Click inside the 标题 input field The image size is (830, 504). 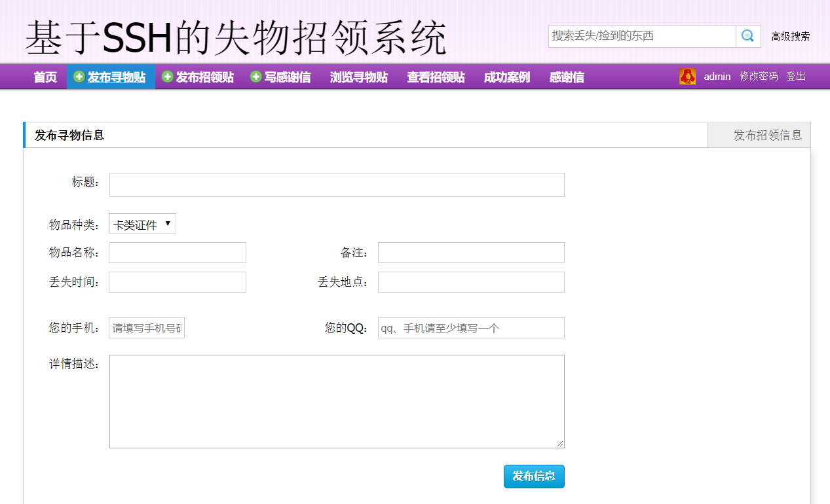point(337,184)
